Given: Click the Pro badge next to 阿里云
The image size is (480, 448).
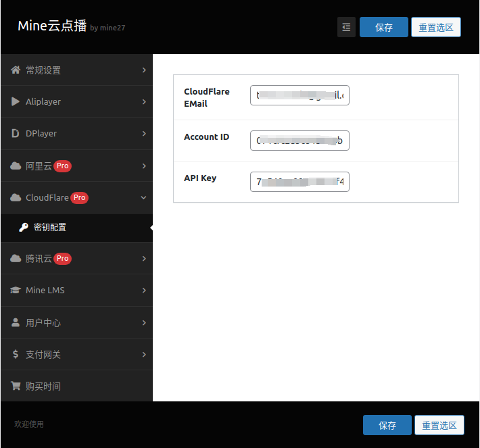Looking at the screenshot, I should tap(62, 166).
